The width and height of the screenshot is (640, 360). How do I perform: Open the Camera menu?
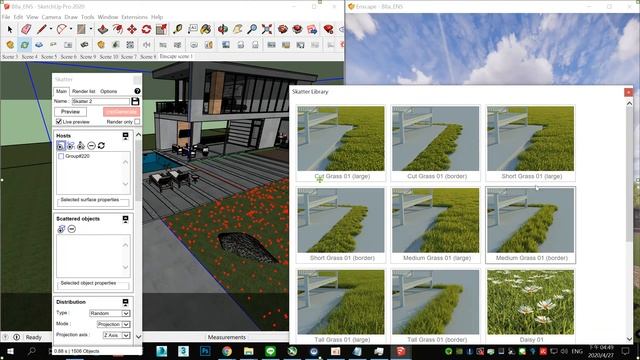[x=51, y=17]
